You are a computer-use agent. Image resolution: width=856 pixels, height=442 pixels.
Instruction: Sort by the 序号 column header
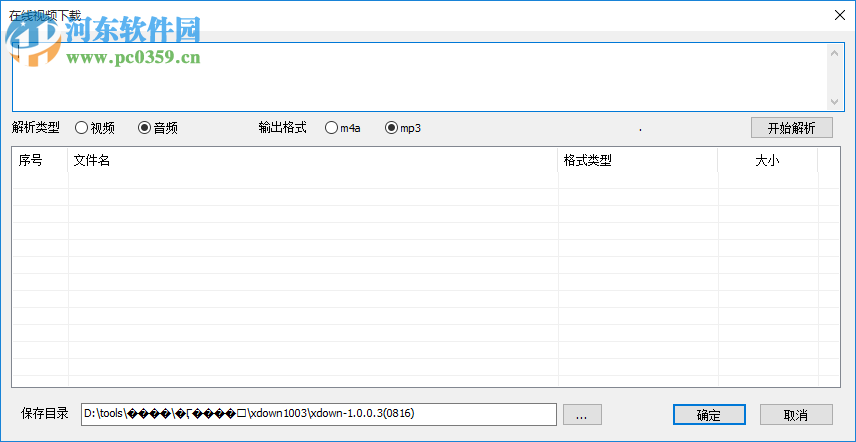pos(40,160)
